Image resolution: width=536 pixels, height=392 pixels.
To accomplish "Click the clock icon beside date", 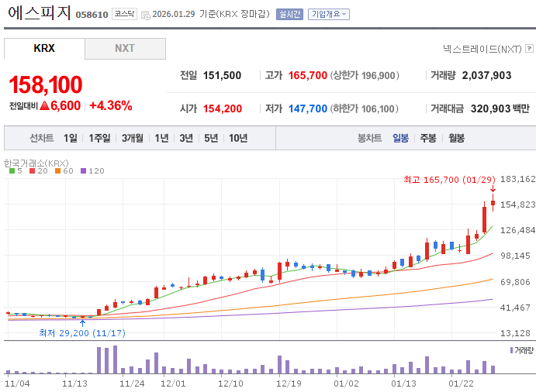I will click(146, 15).
